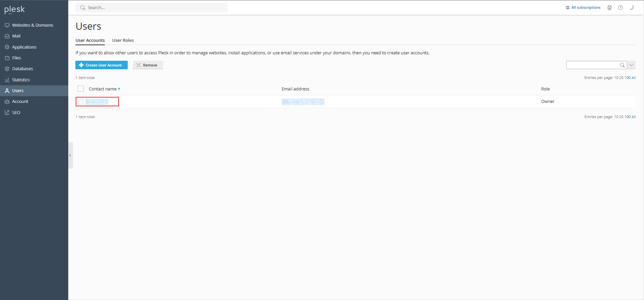The image size is (644, 300).
Task: Toggle dark mode with the moon icon
Action: point(631,8)
